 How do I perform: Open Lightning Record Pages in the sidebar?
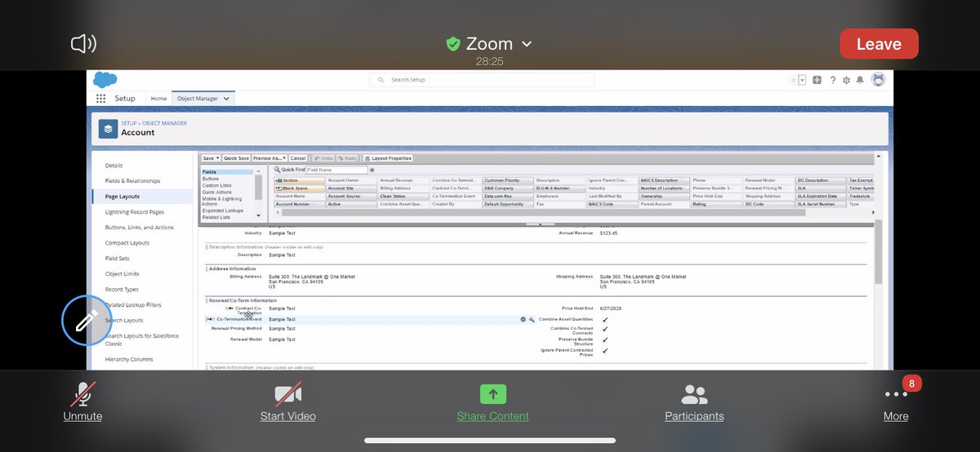pyautogui.click(x=134, y=212)
